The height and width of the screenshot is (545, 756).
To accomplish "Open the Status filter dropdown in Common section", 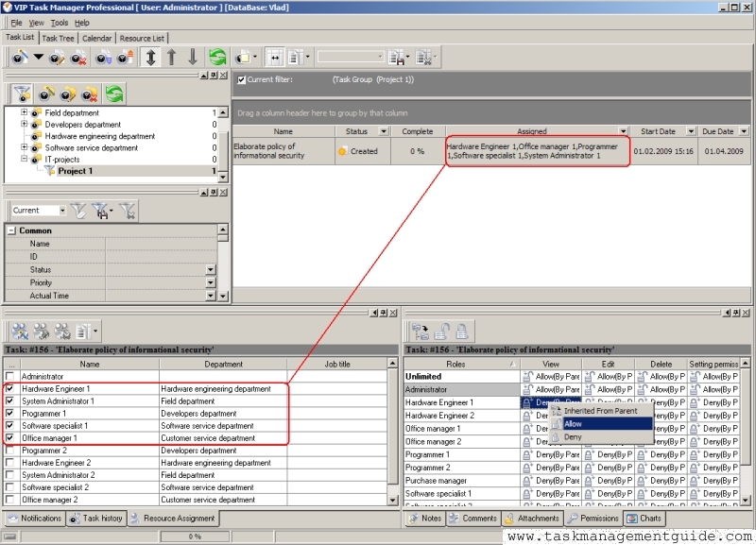I will [x=211, y=270].
